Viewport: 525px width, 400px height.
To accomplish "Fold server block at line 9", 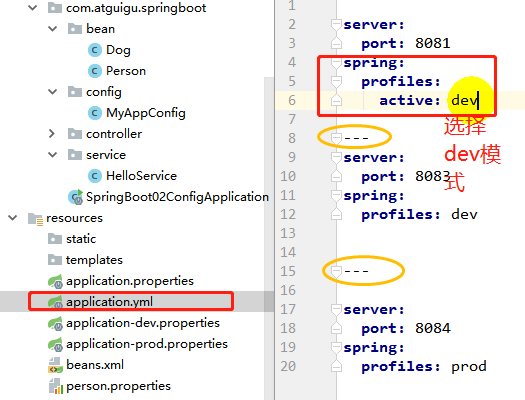I will coord(336,157).
